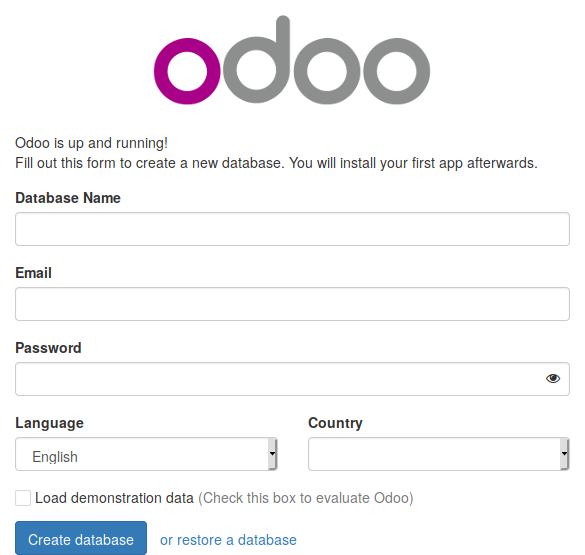Screen dimensions: 585x555
Task: Show password with the eye icon
Action: [x=553, y=379]
